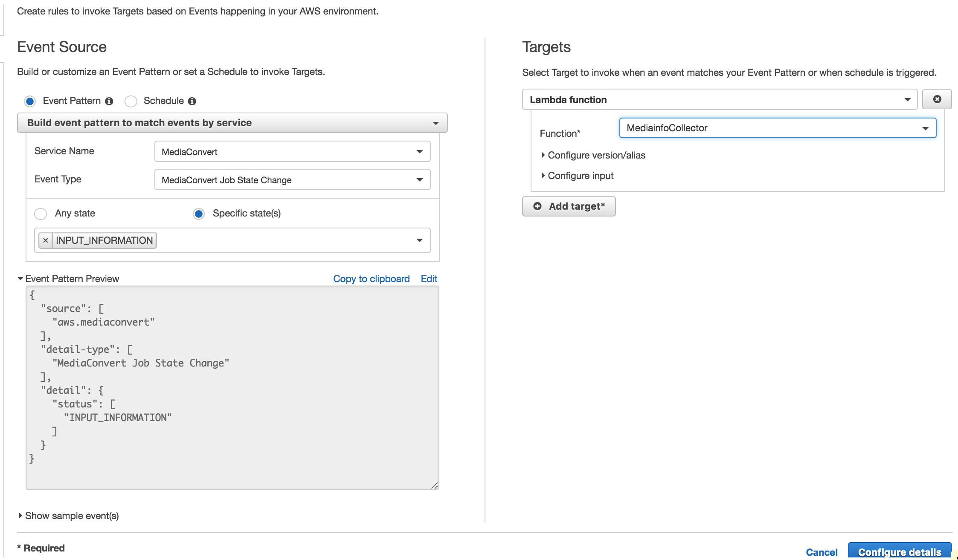Viewport: 958px width, 560px height.
Task: Click the Function* label
Action: [x=560, y=133]
